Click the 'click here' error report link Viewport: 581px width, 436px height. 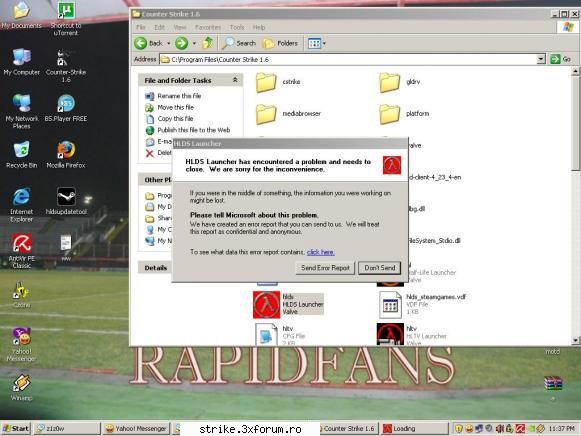click(x=321, y=252)
